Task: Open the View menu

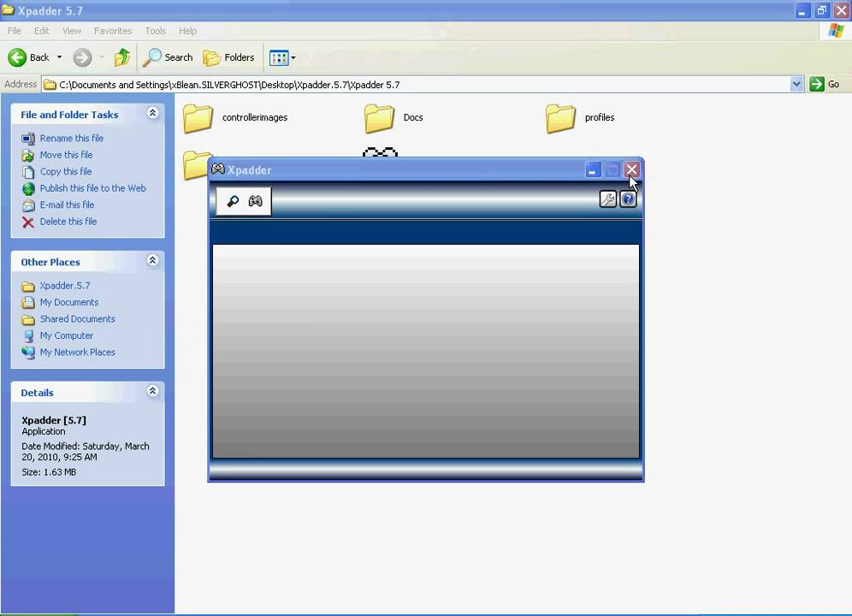Action: pos(72,31)
